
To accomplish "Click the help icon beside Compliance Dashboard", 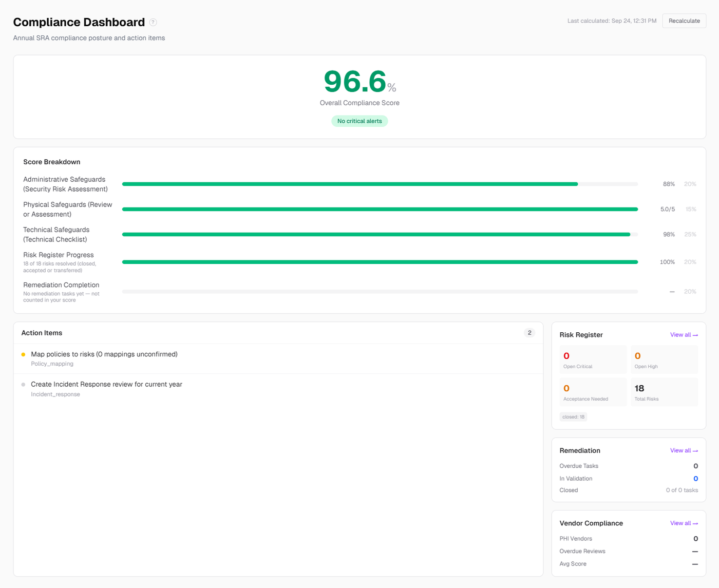I will (x=153, y=22).
